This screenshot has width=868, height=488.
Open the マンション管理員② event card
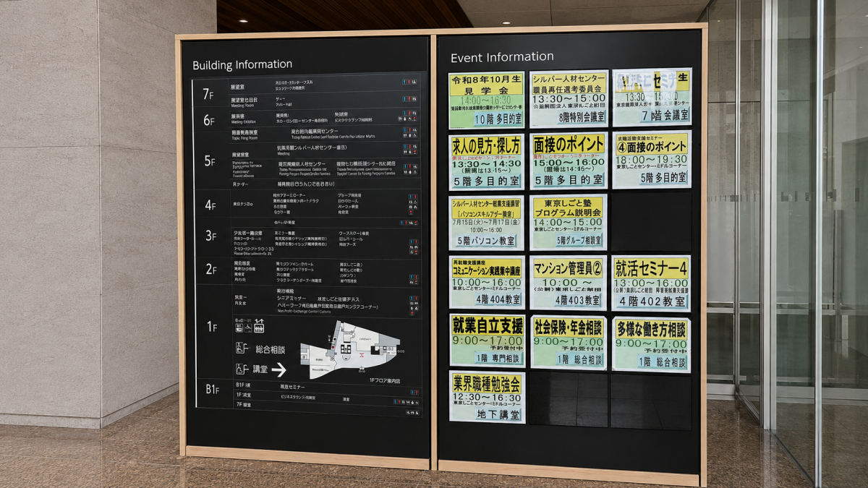pyautogui.click(x=568, y=283)
